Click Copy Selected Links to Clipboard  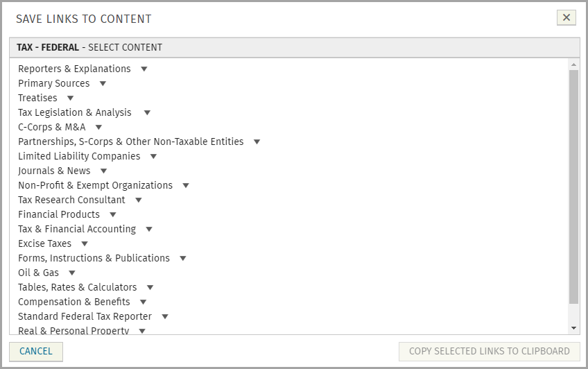pyautogui.click(x=489, y=352)
